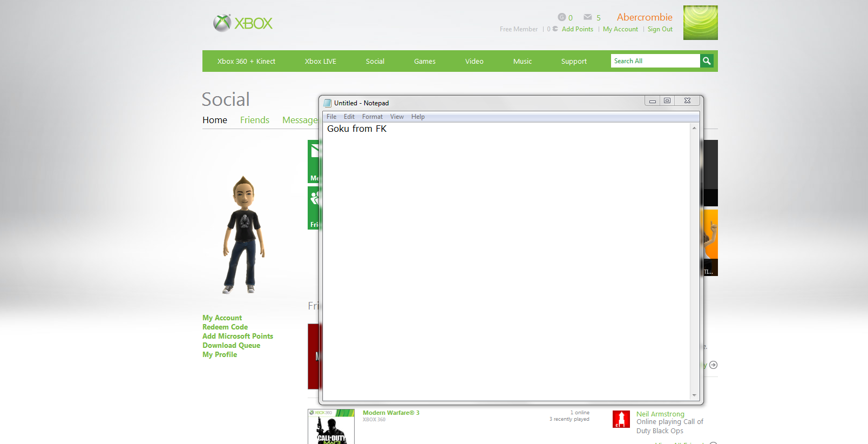
Task: Click the avatar figure
Action: point(244,235)
